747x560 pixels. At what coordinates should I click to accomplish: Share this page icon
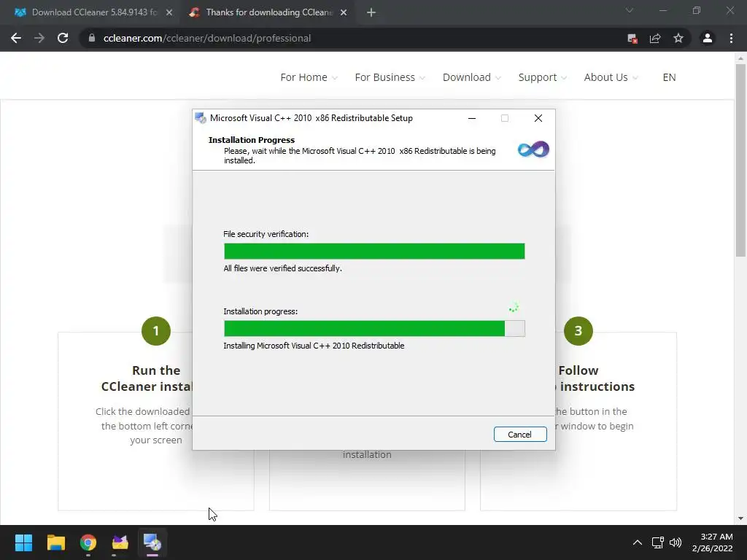click(x=655, y=39)
